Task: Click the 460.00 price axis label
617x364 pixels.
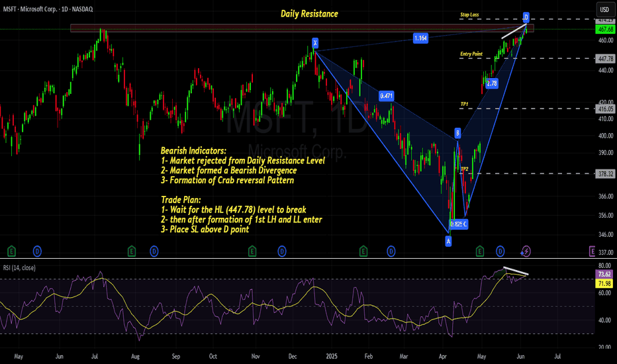Action: tap(606, 40)
